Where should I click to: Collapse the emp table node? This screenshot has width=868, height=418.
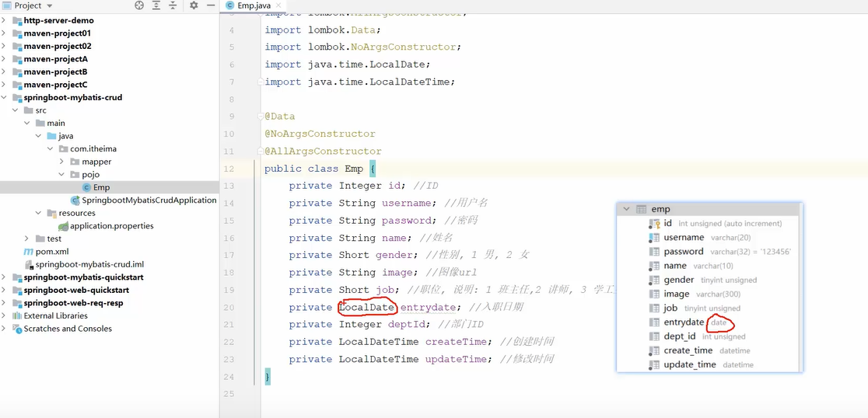pyautogui.click(x=627, y=209)
